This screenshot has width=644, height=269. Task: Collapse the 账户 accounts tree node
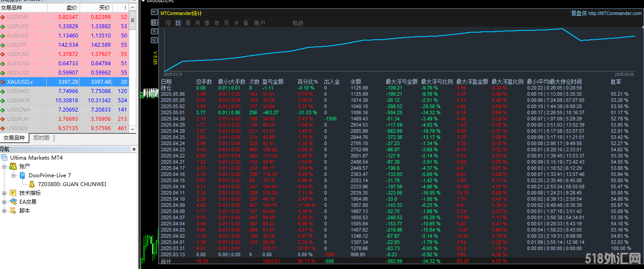(x=4, y=167)
